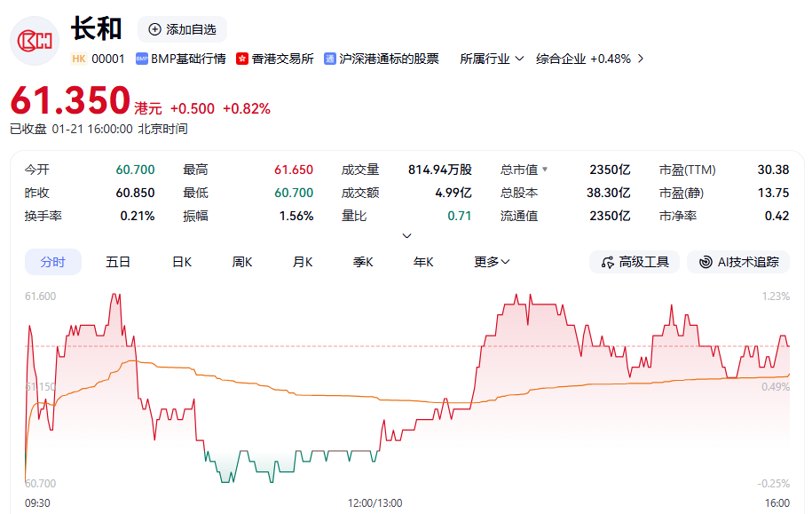The image size is (812, 514).
Task: Open the 综合企业 sector page arrow
Action: (641, 59)
